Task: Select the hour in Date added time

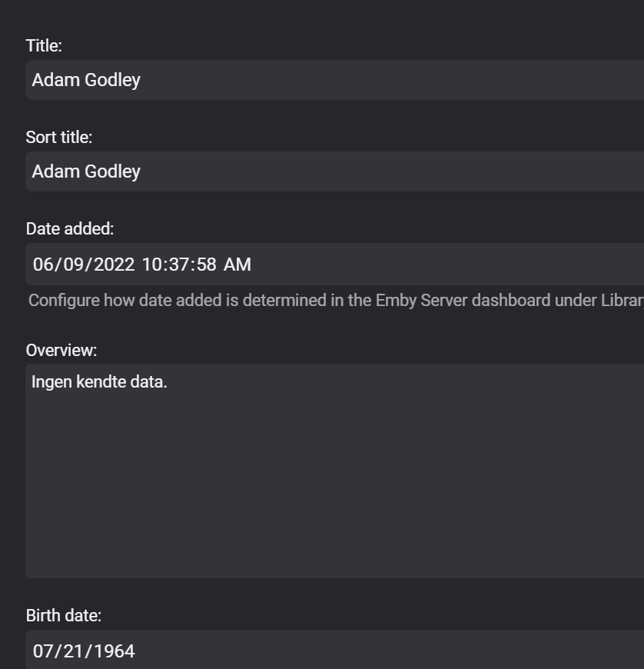Action: tap(151, 265)
